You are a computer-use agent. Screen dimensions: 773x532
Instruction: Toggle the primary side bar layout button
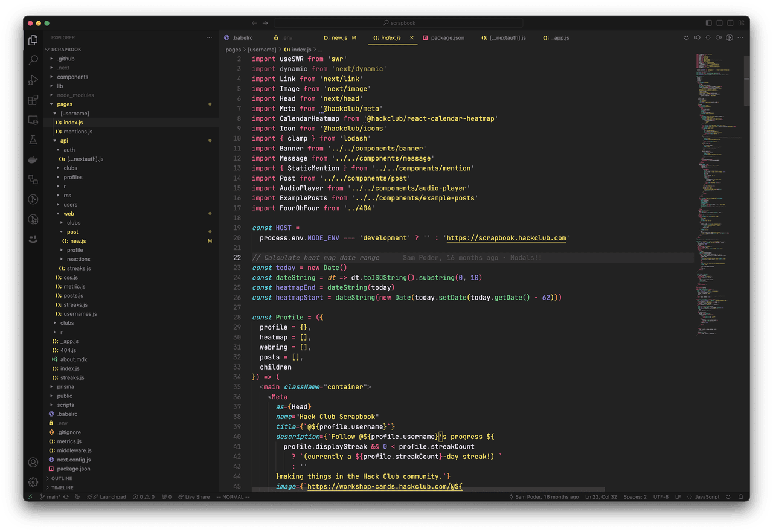709,23
